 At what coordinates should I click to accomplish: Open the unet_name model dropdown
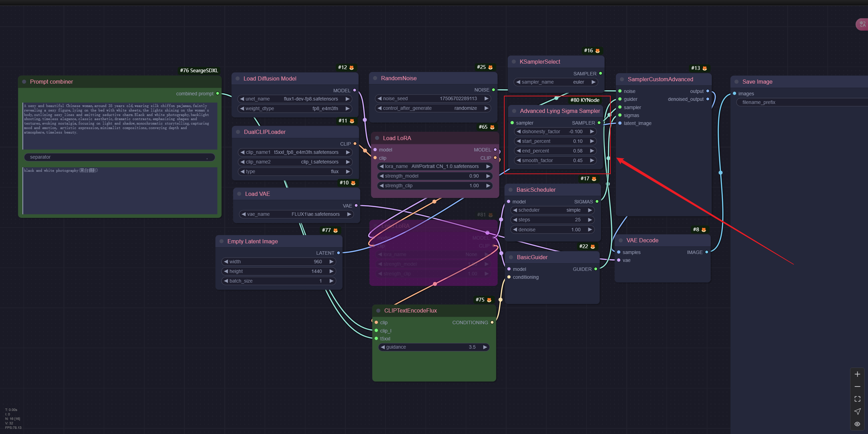[294, 99]
